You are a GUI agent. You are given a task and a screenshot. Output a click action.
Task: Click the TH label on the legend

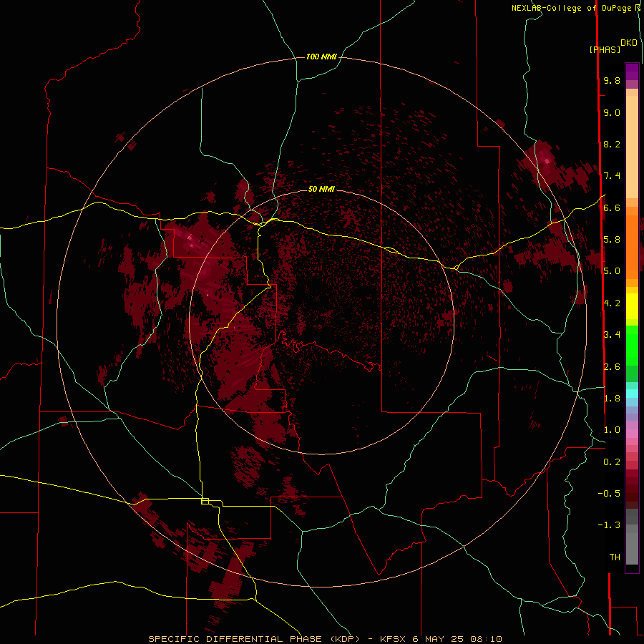pos(615,557)
